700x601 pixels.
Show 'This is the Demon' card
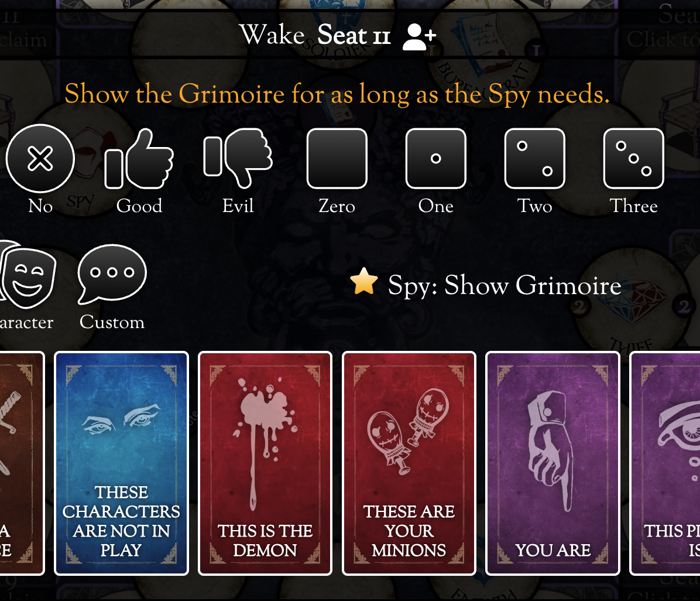tap(265, 463)
